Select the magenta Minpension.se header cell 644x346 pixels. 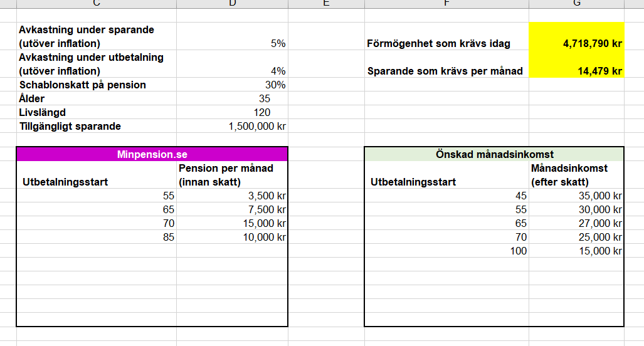tap(152, 154)
